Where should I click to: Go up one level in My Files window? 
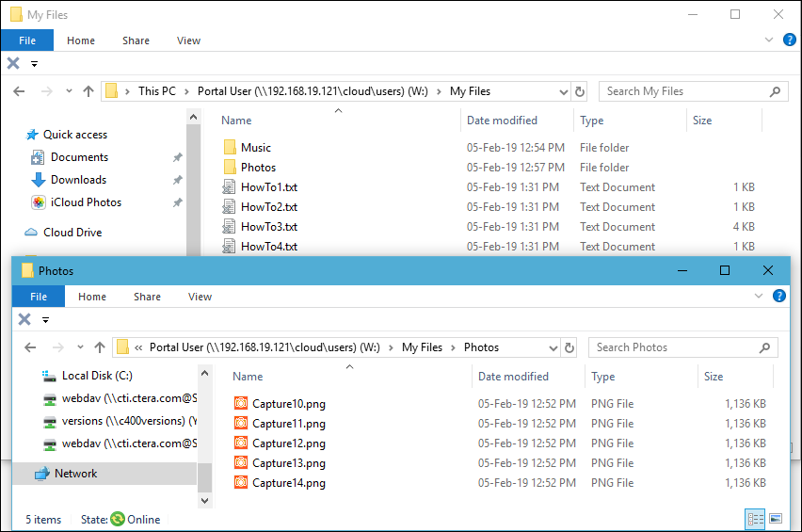pyautogui.click(x=88, y=91)
